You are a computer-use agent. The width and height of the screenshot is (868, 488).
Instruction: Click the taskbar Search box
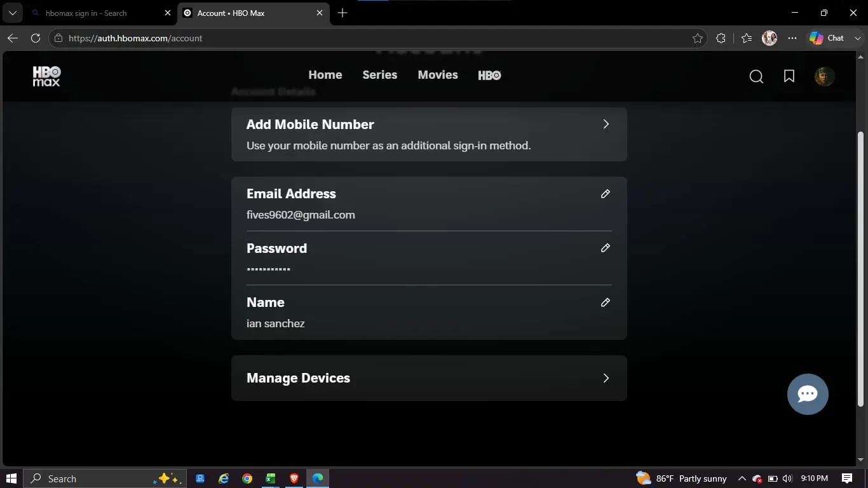(x=105, y=478)
